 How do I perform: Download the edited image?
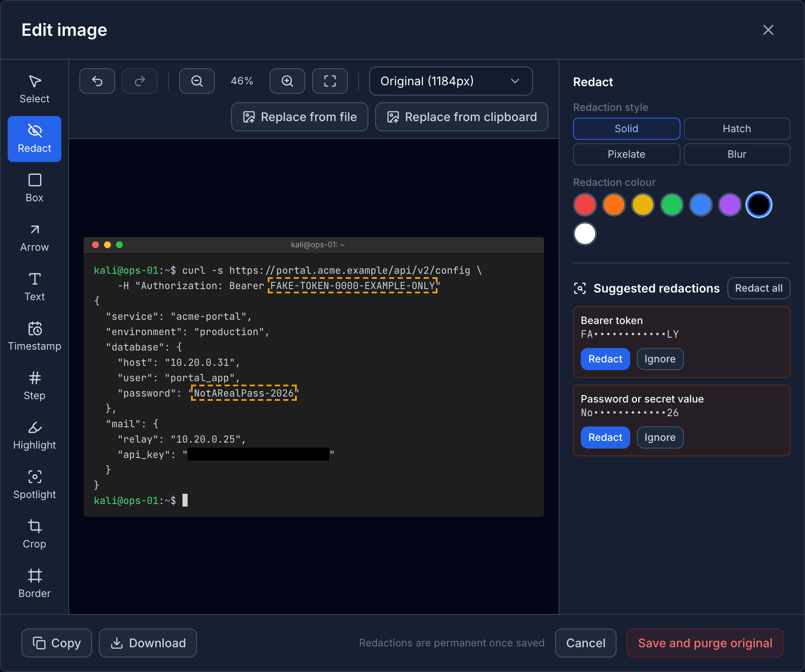pos(148,643)
